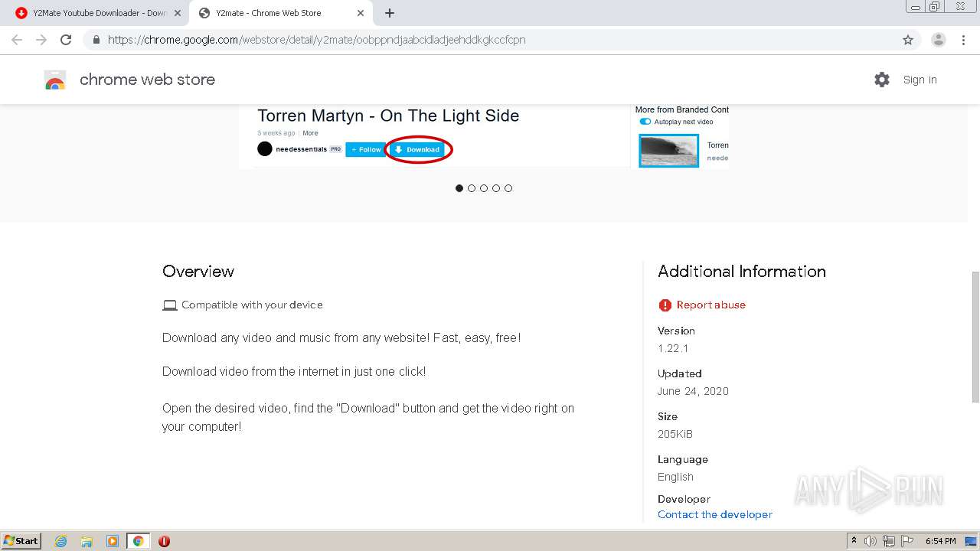Show the fifth screenshot via carousel dot
980x551 pixels.
508,188
